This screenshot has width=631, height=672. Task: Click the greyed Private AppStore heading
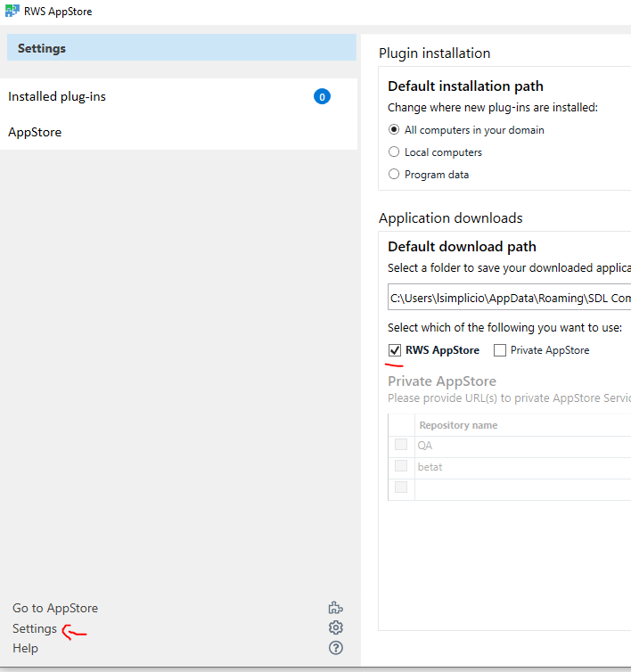pos(442,381)
